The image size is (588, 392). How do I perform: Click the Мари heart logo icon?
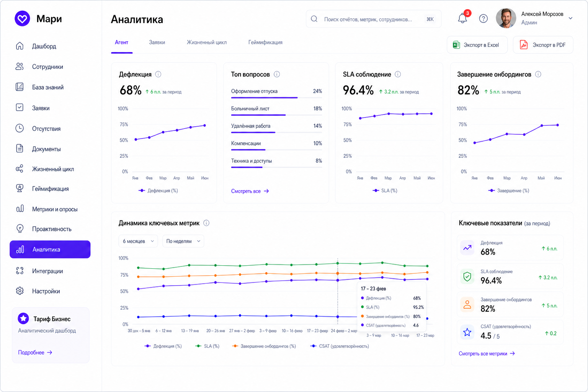[22, 18]
